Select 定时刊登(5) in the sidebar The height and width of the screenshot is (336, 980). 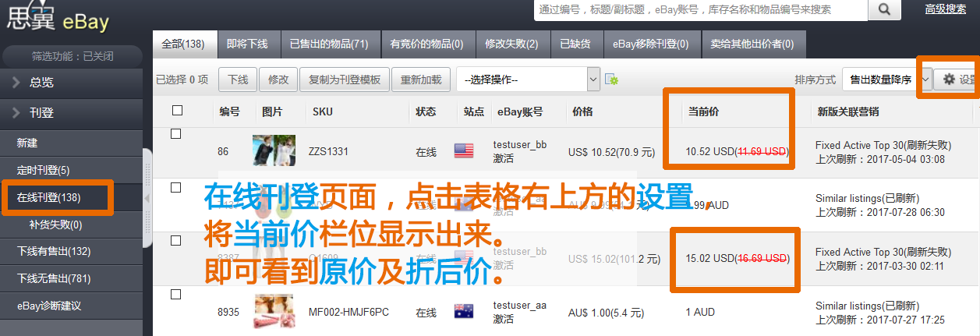[x=72, y=170]
